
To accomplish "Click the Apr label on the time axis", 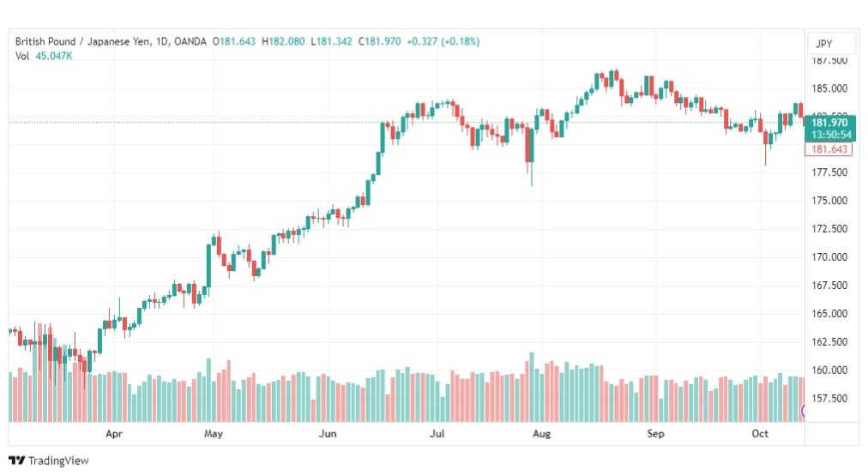I will point(113,433).
